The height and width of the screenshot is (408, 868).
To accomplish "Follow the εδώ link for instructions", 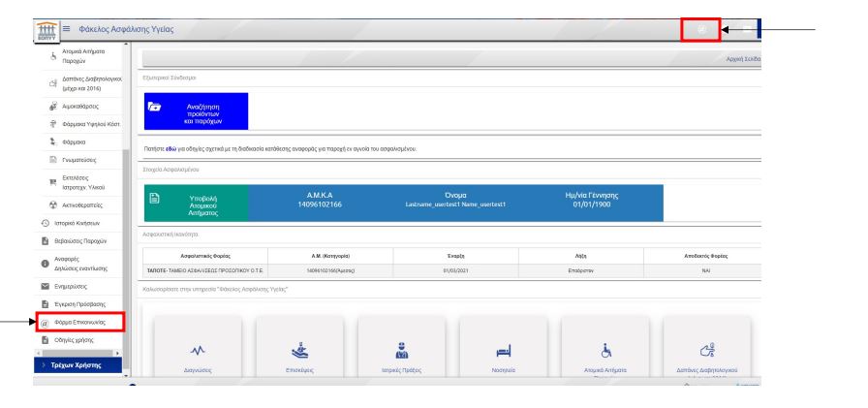I will 171,149.
